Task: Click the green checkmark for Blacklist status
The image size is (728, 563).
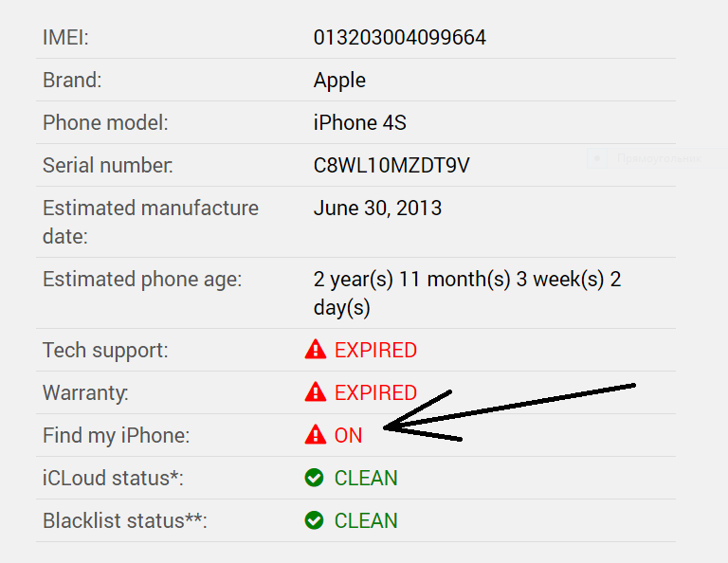Action: coord(315,521)
